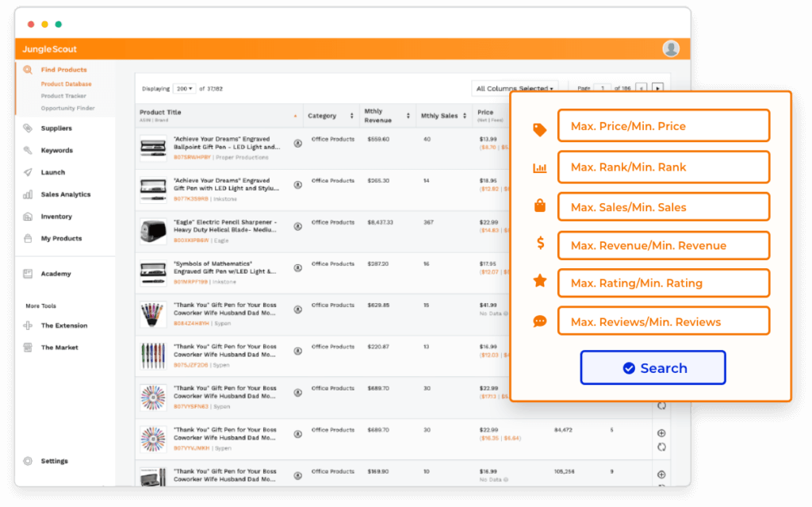The width and height of the screenshot is (812, 507).
Task: Open Product Tracker in the sidebar
Action: [x=63, y=96]
